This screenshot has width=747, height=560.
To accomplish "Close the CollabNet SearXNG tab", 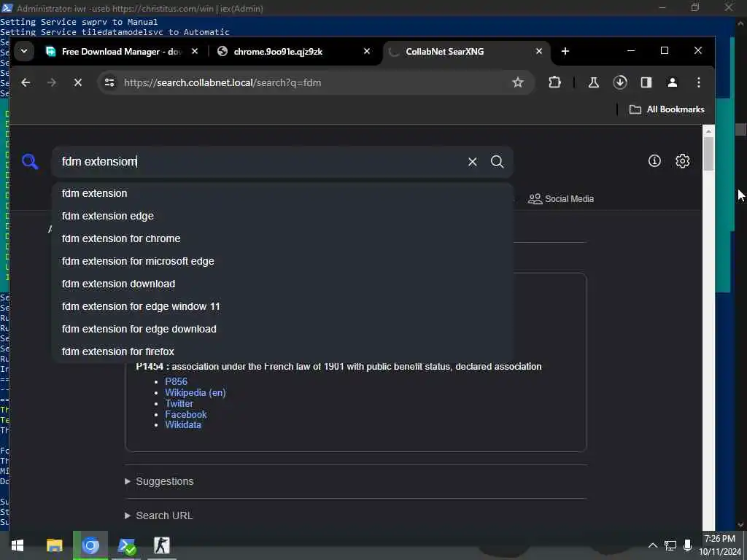I will (x=539, y=51).
